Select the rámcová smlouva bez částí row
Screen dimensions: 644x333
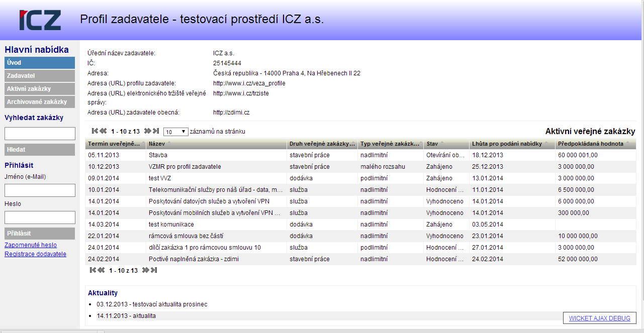pyautogui.click(x=361, y=236)
